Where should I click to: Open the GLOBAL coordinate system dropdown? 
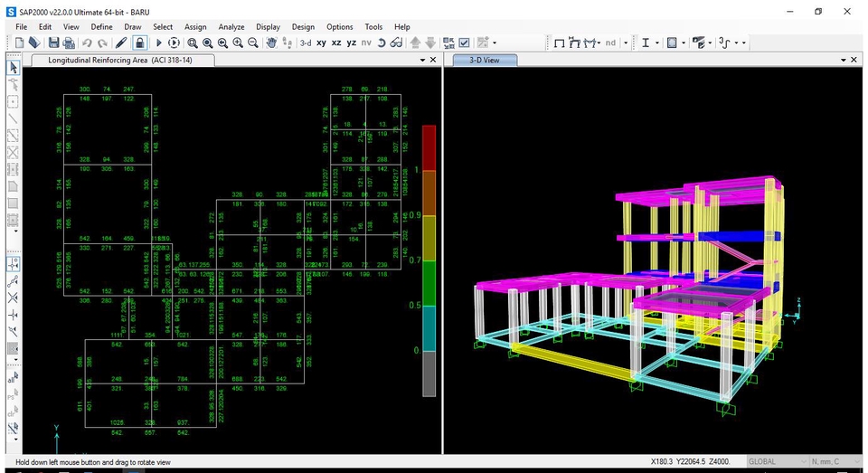(777, 461)
